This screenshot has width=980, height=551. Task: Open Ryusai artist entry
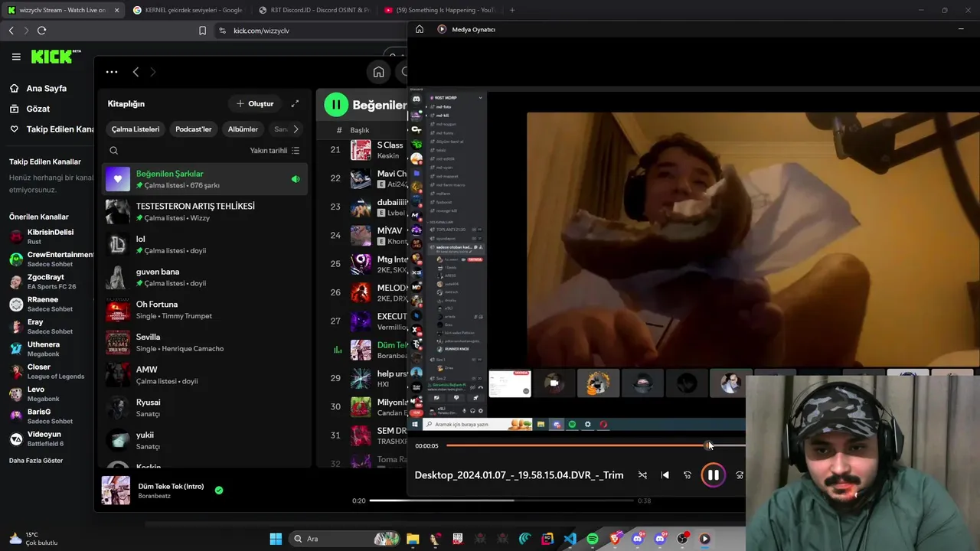205,408
